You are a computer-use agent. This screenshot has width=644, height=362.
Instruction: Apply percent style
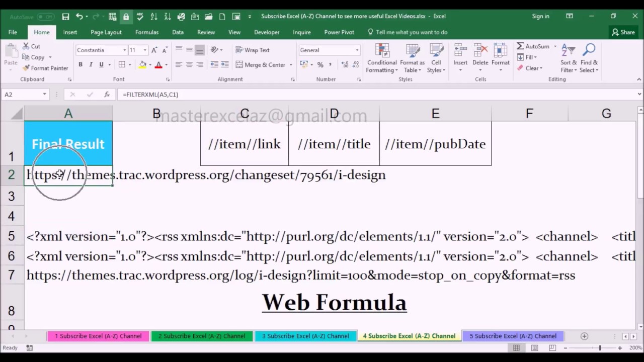[x=320, y=64]
